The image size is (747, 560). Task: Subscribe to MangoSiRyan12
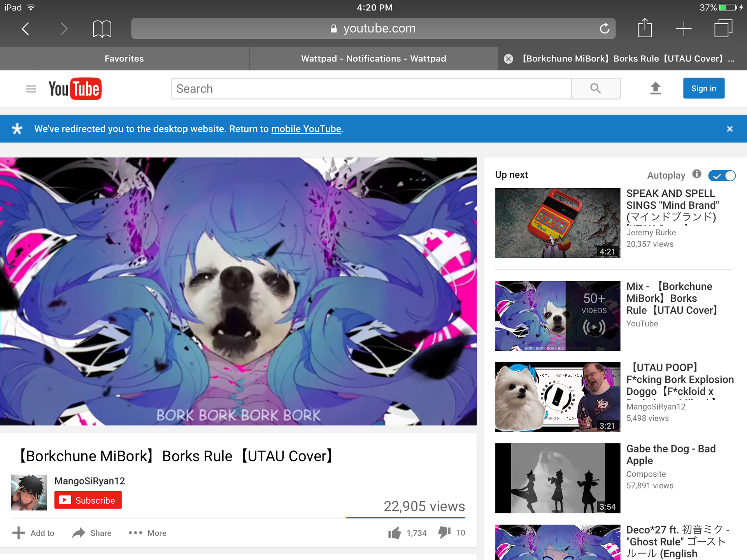tap(88, 500)
